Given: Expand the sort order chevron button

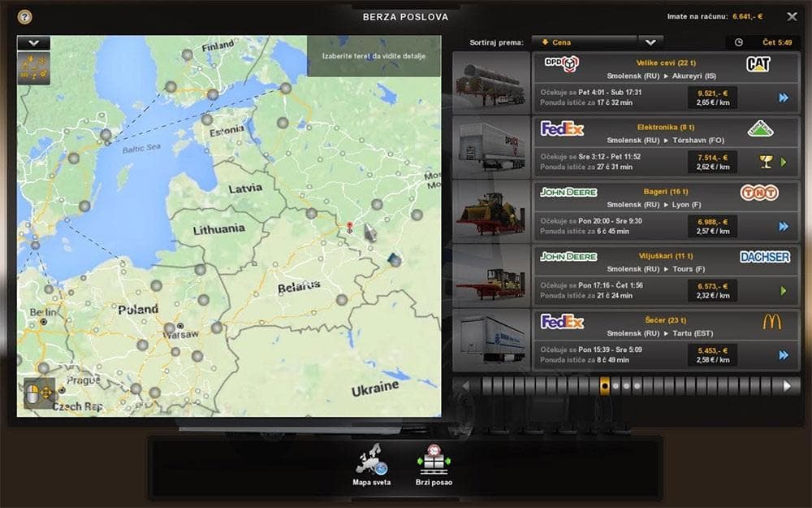Looking at the screenshot, I should tap(651, 42).
